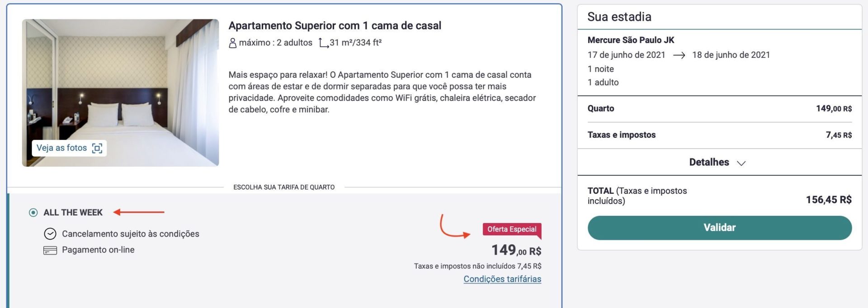
Task: Click the Detalhes chevron arrow
Action: [741, 163]
